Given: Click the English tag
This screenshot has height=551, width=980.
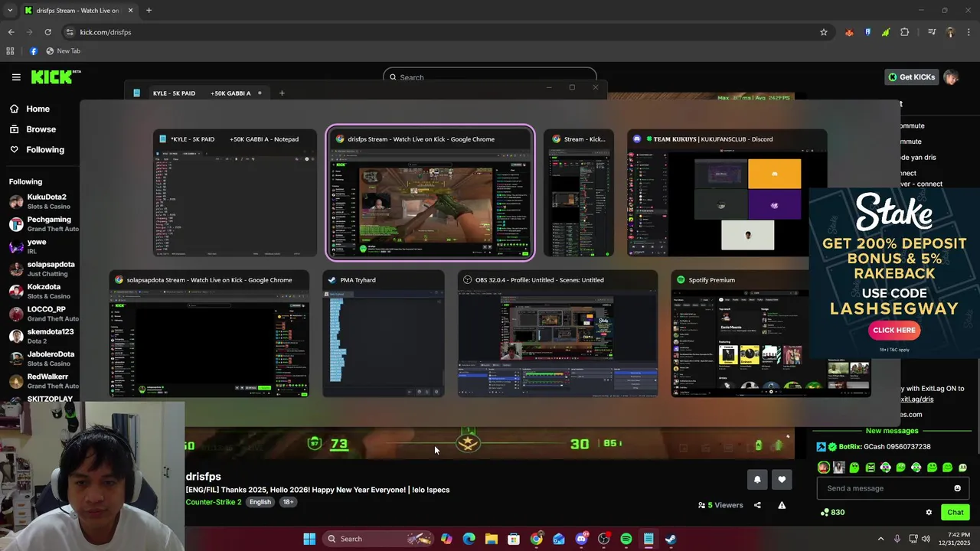Looking at the screenshot, I should 260,502.
